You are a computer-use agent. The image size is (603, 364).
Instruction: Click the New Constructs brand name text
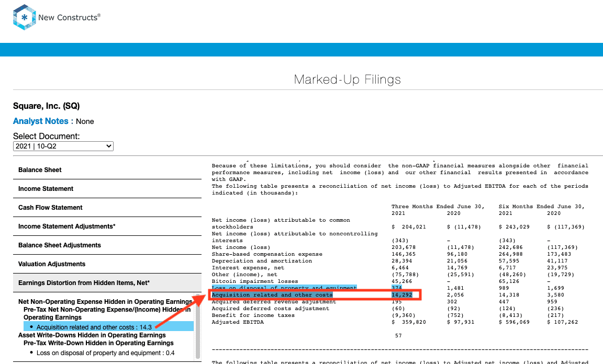coord(69,17)
